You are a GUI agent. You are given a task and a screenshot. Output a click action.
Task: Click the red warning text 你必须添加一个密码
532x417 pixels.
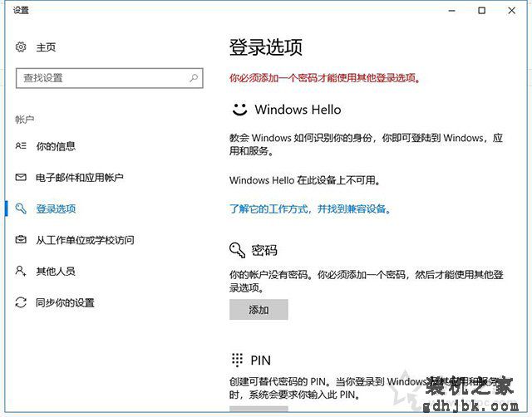[x=325, y=78]
